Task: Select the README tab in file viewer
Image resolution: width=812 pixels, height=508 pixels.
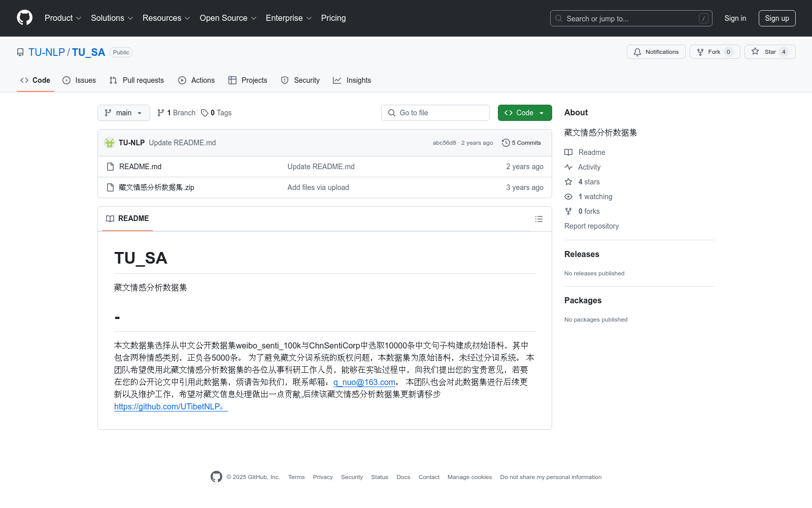Action: (x=127, y=218)
